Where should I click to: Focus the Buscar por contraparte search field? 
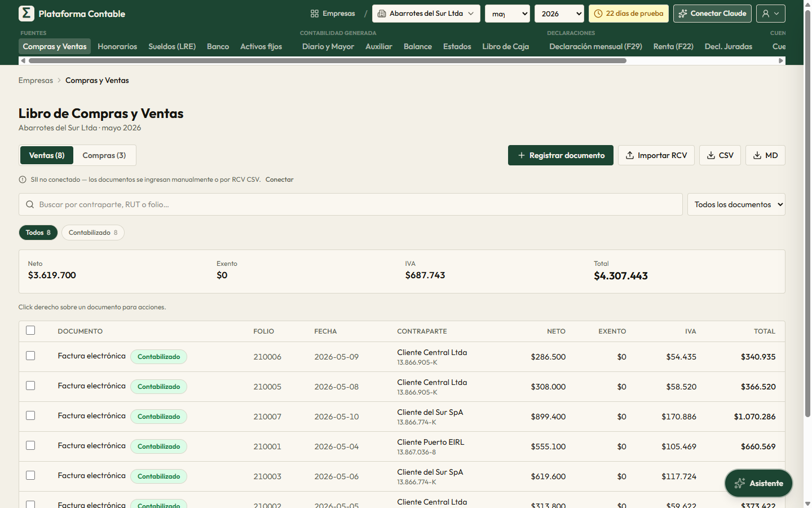coord(351,204)
